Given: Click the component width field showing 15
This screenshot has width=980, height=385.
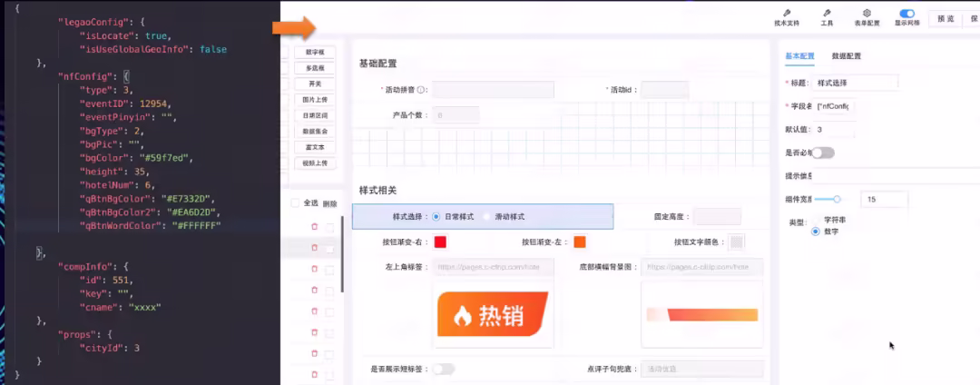Looking at the screenshot, I should pyautogui.click(x=884, y=200).
